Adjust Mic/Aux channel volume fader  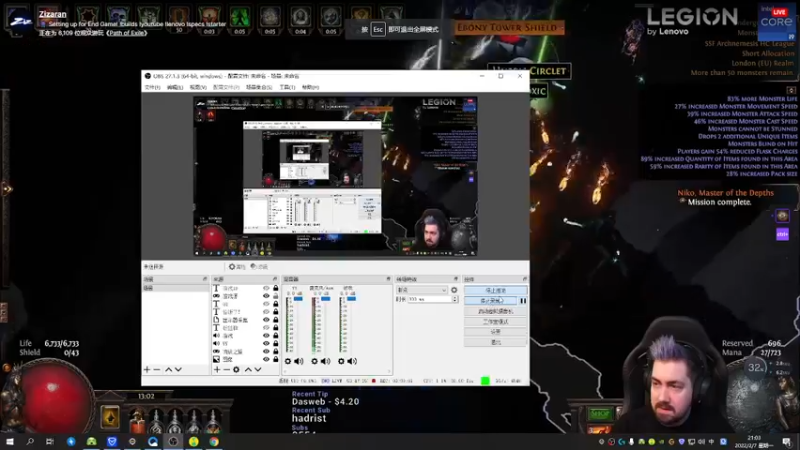coord(326,298)
